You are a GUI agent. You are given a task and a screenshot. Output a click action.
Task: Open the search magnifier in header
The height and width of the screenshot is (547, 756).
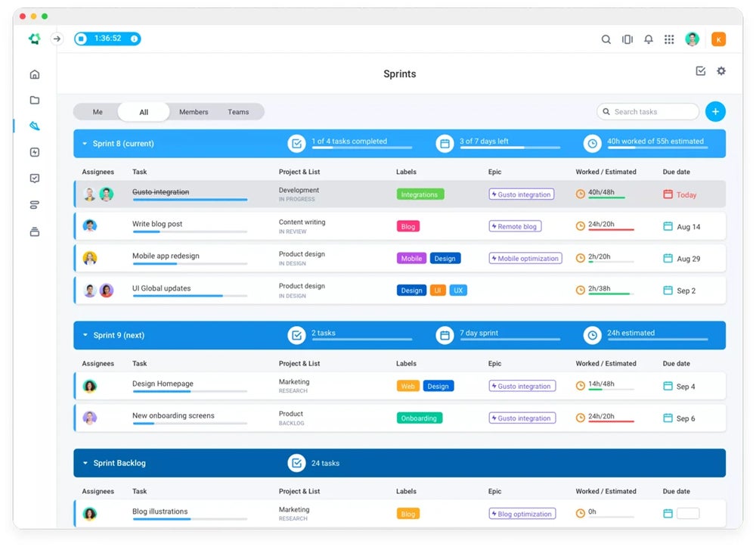[x=606, y=39]
